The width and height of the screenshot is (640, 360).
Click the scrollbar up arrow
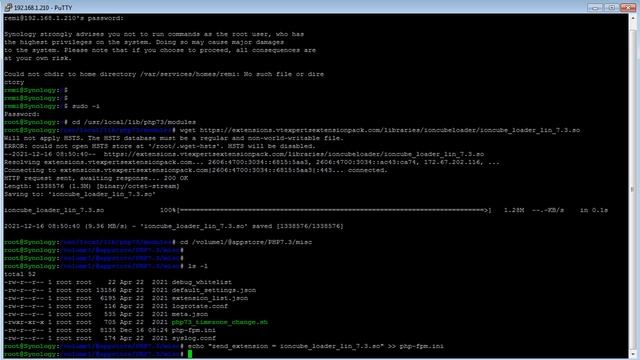632,18
